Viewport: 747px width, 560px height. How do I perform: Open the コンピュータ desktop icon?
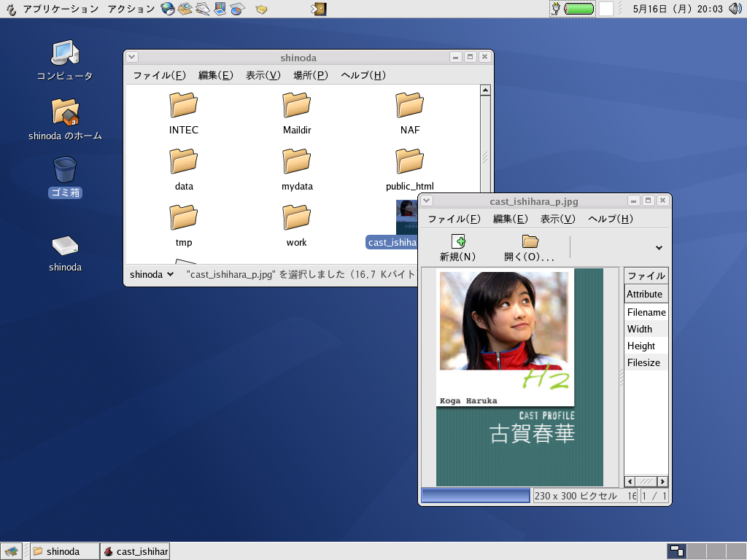[x=65, y=60]
